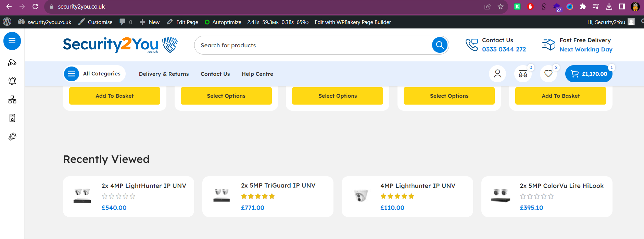Click the security camera sidebar icon

pyautogui.click(x=12, y=62)
